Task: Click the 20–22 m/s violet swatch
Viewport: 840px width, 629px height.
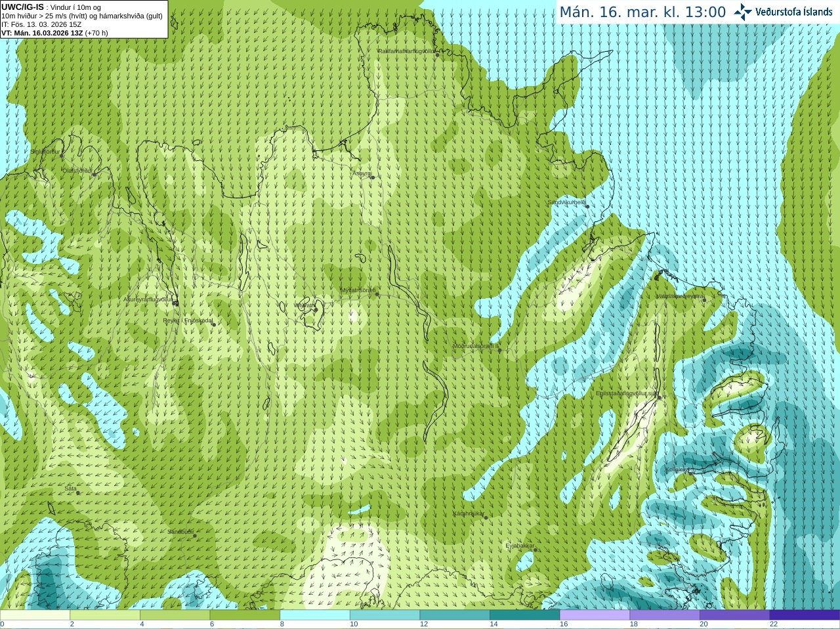Action: click(735, 615)
